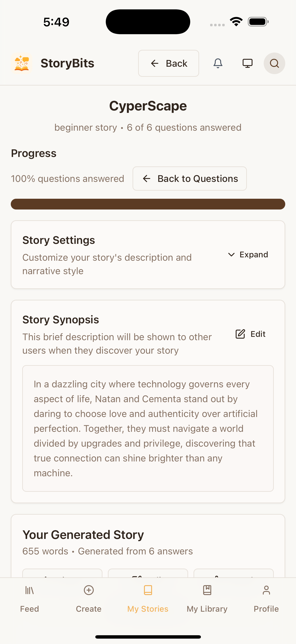
Task: Tap the Profile person icon
Action: pos(266,590)
